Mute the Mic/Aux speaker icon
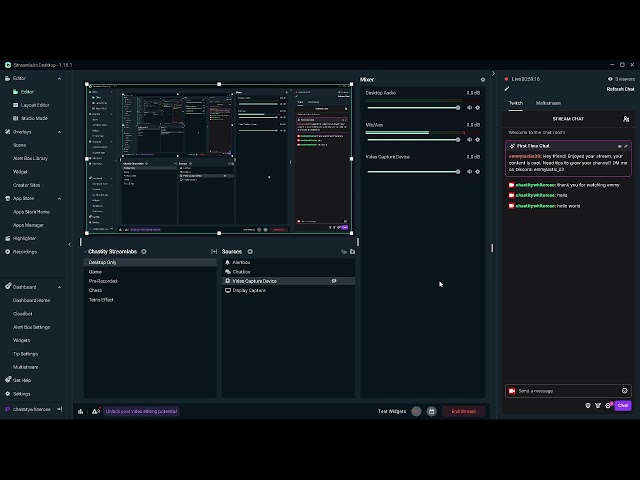 [x=469, y=140]
